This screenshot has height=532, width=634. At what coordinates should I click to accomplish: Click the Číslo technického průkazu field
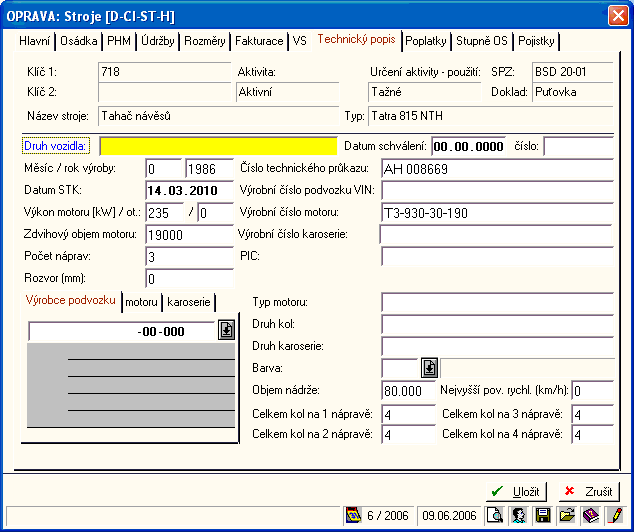tap(497, 169)
